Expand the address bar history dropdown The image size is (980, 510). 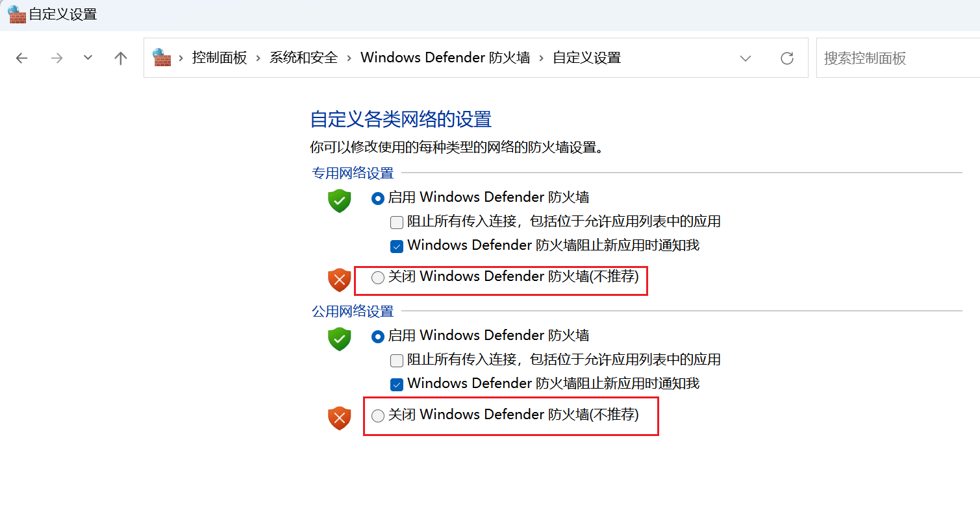tap(746, 58)
